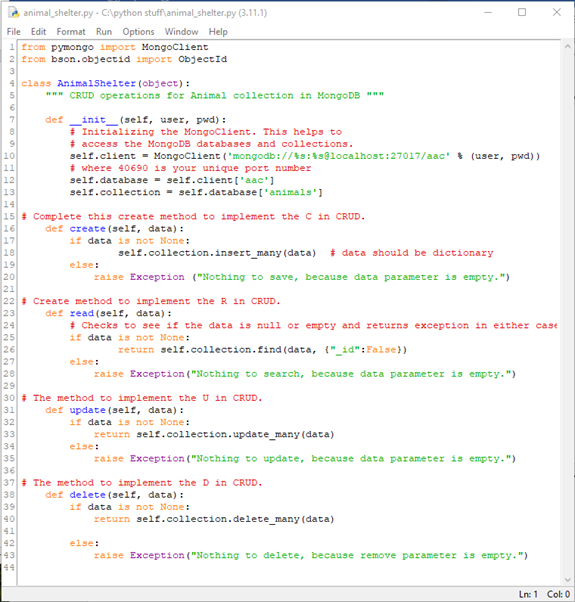Click the scrollbar up arrow

click(568, 46)
